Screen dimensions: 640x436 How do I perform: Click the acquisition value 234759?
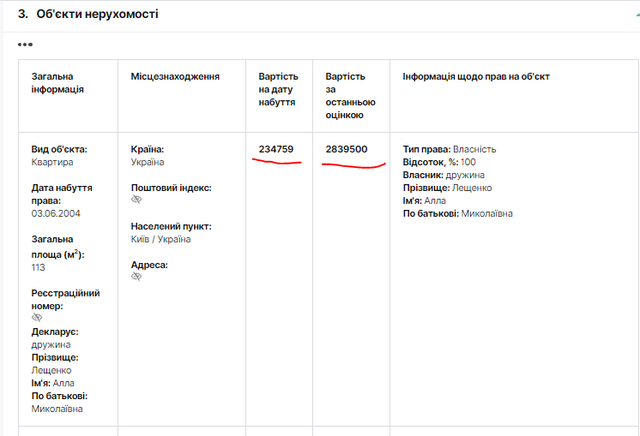click(276, 149)
